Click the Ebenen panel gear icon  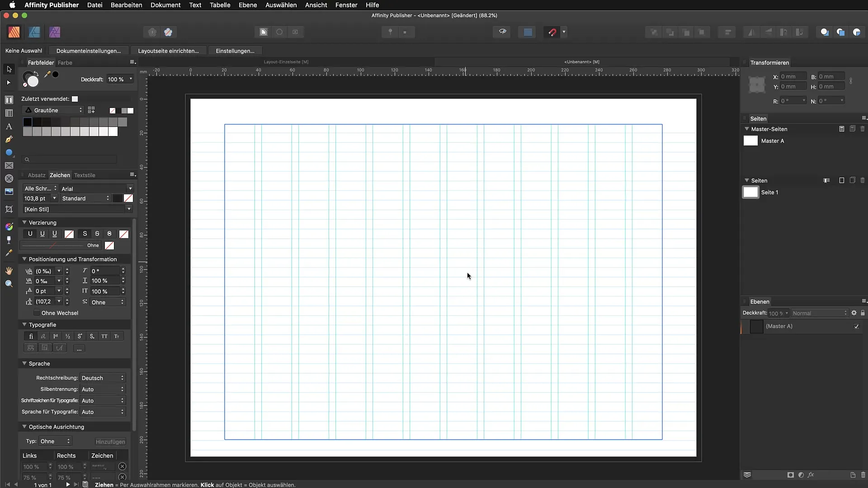click(854, 313)
